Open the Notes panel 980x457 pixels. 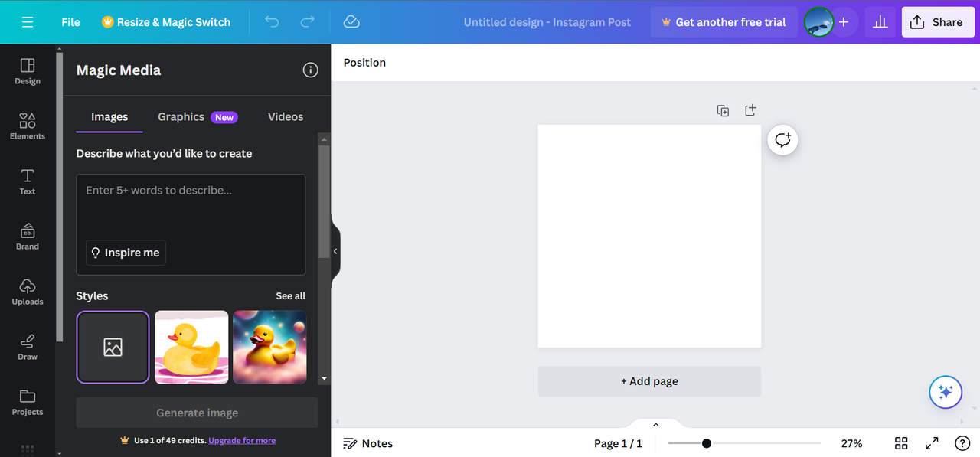click(x=368, y=443)
